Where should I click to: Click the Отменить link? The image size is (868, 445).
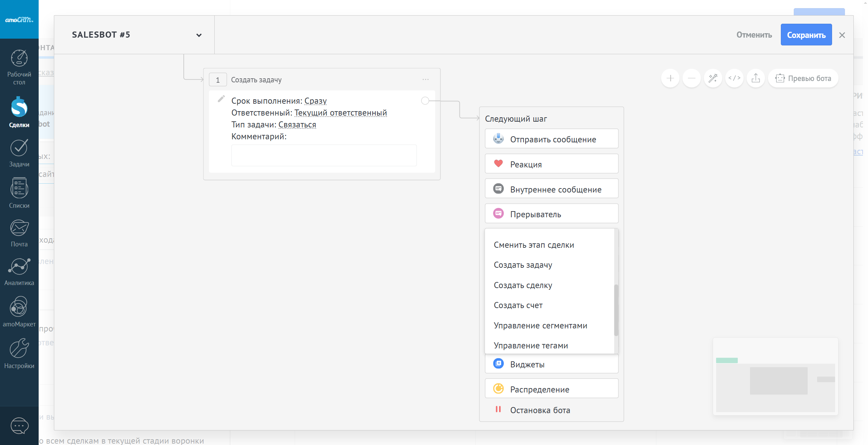click(754, 35)
